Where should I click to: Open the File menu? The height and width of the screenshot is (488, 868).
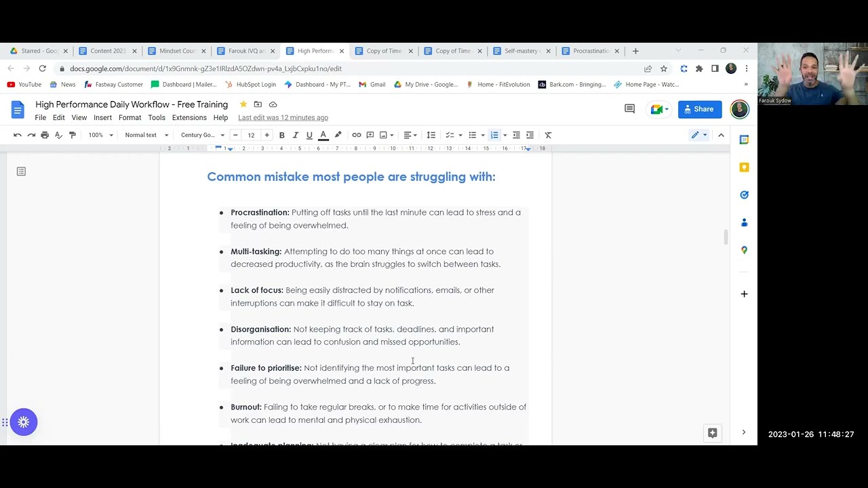41,118
